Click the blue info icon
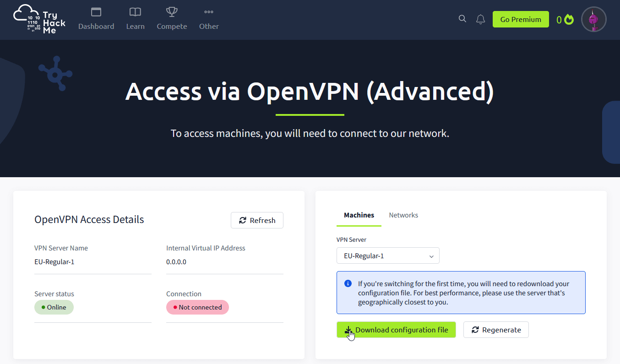Image resolution: width=620 pixels, height=364 pixels. (x=348, y=283)
